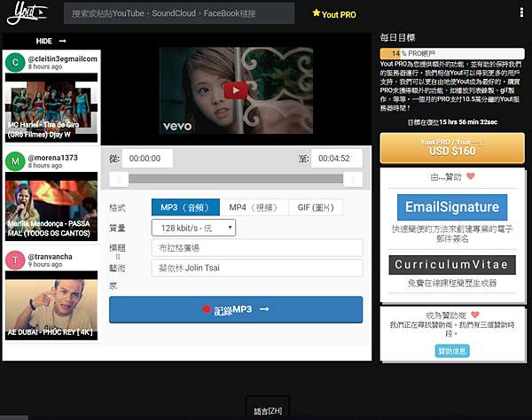
Task: Click the daily goal heading
Action: click(397, 37)
